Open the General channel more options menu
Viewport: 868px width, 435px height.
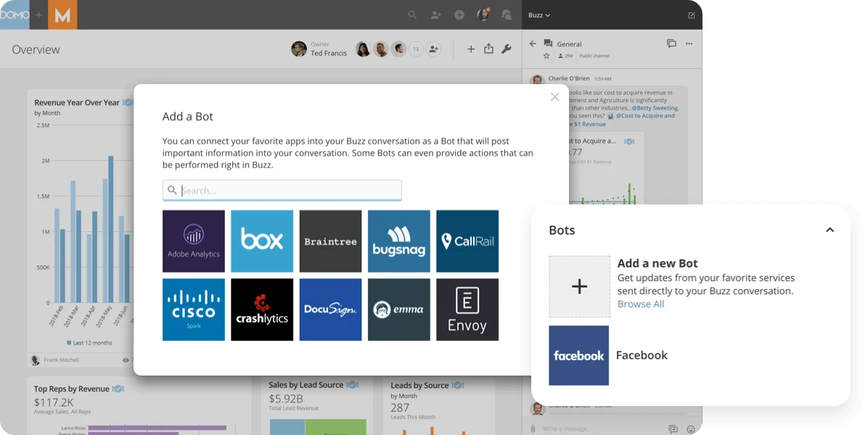tap(689, 43)
